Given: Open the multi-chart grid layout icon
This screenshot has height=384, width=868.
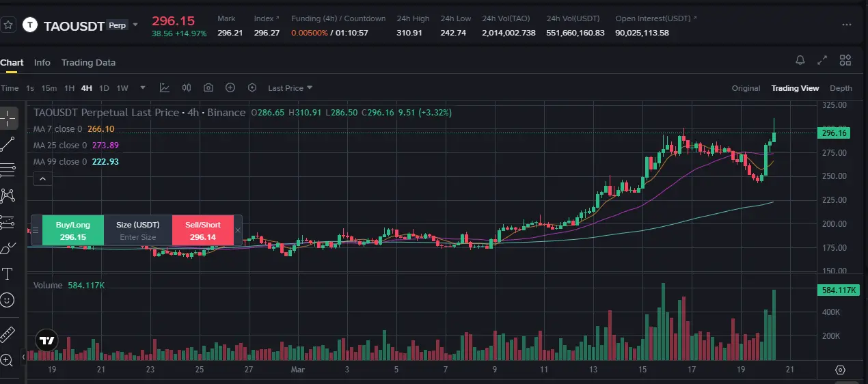Looking at the screenshot, I should coord(845,60).
